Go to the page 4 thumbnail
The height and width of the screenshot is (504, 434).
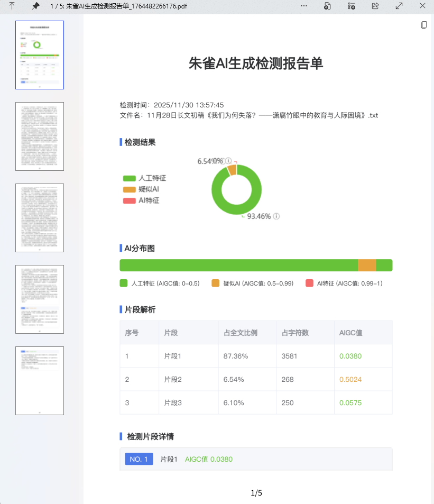coord(40,299)
